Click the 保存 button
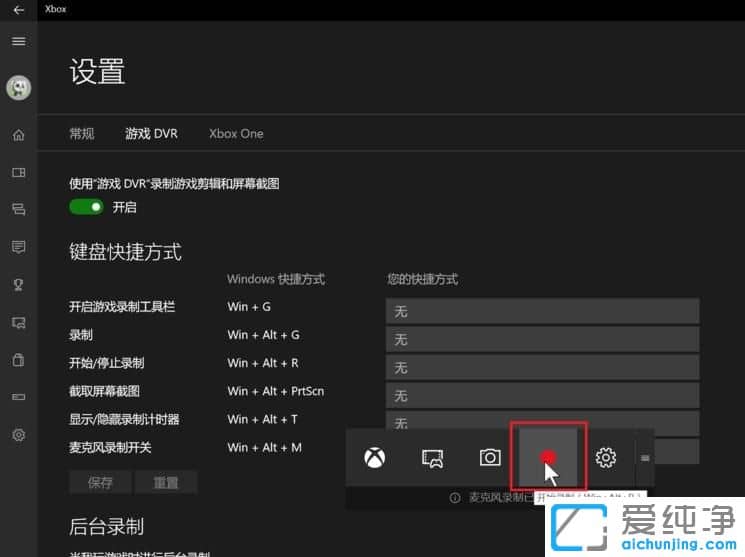 [x=100, y=482]
